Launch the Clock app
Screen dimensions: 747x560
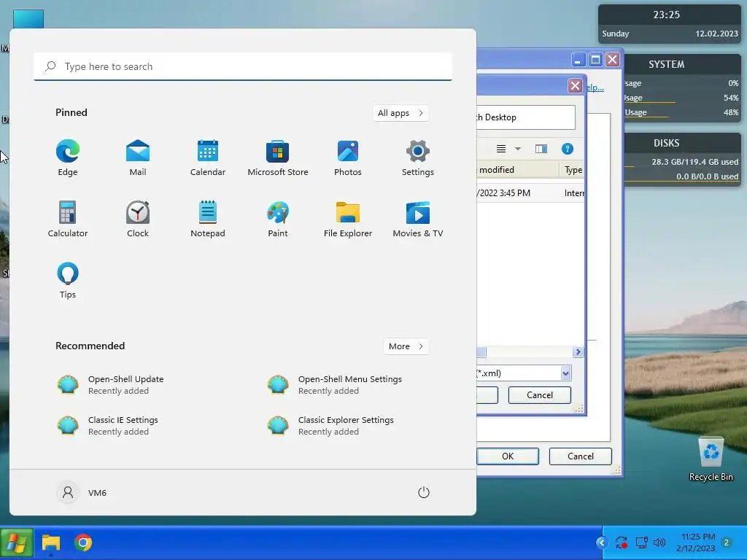point(138,219)
